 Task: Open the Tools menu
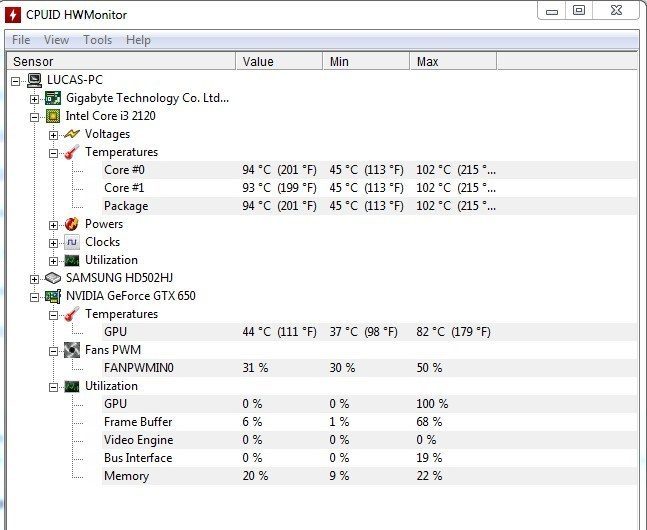(97, 40)
